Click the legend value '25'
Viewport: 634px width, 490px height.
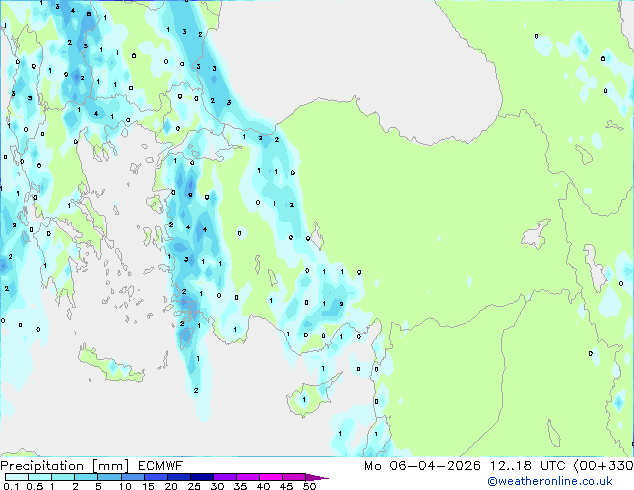tap(194, 486)
